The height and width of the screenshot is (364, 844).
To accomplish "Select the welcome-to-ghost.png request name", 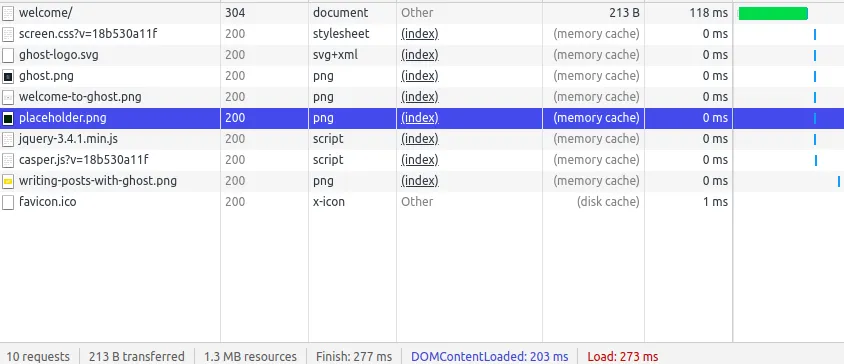I will [x=80, y=97].
